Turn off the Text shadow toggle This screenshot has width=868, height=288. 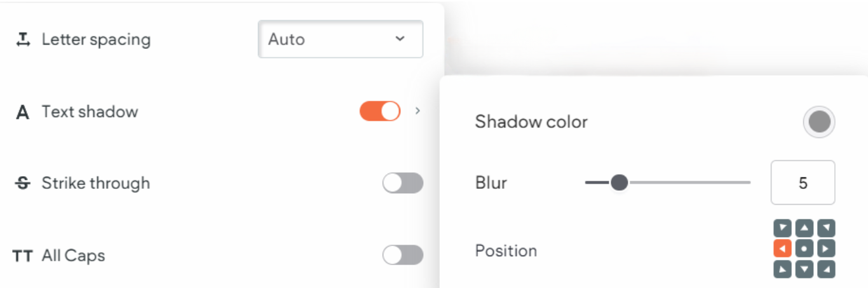(x=380, y=111)
